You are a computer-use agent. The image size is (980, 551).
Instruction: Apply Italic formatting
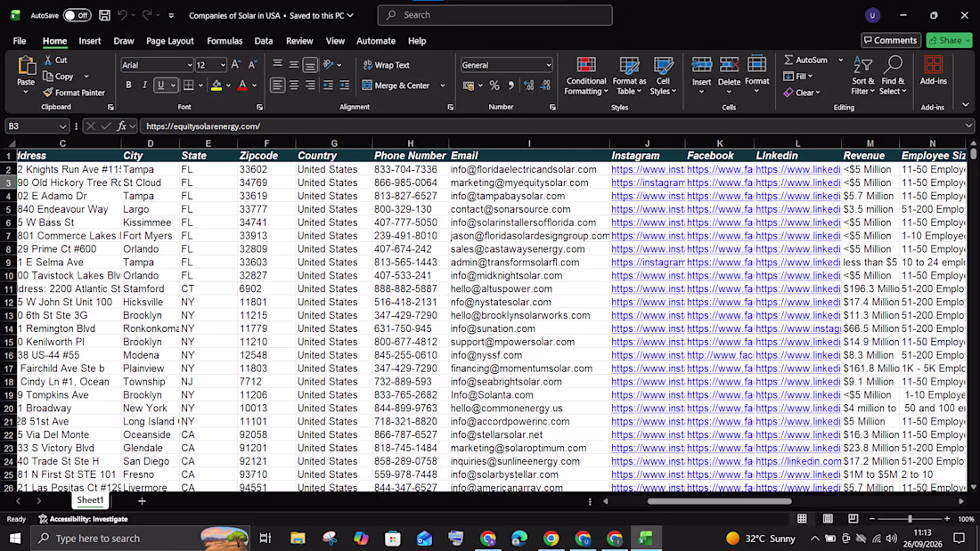click(144, 85)
